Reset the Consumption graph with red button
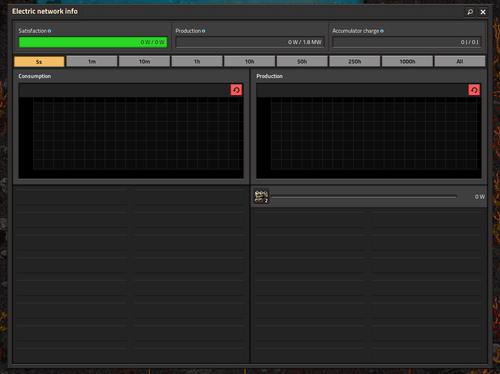Image resolution: width=500 pixels, height=374 pixels. tap(236, 90)
